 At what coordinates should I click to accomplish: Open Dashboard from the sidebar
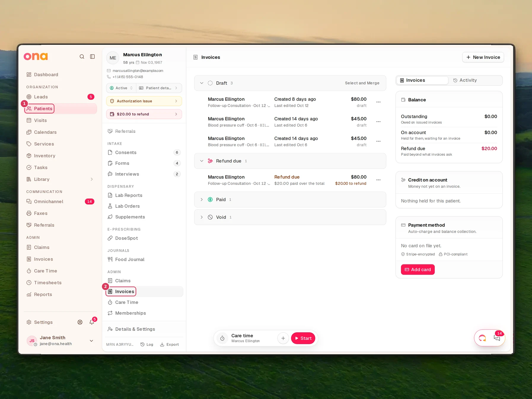click(60, 75)
